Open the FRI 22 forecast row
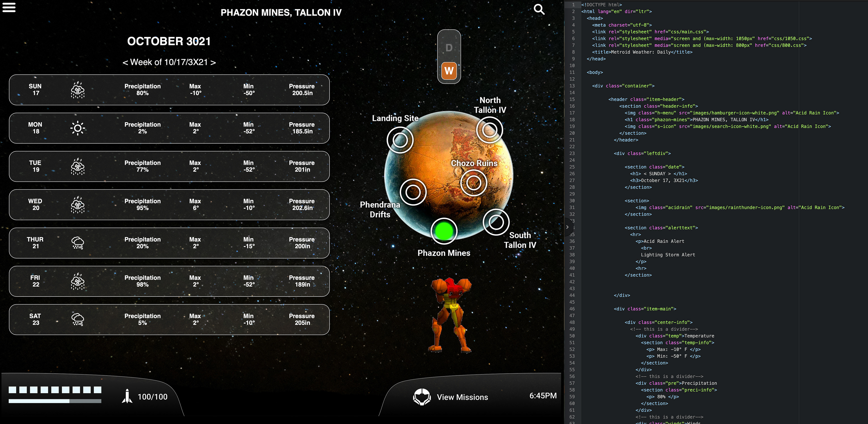The image size is (868, 424). coord(169,281)
